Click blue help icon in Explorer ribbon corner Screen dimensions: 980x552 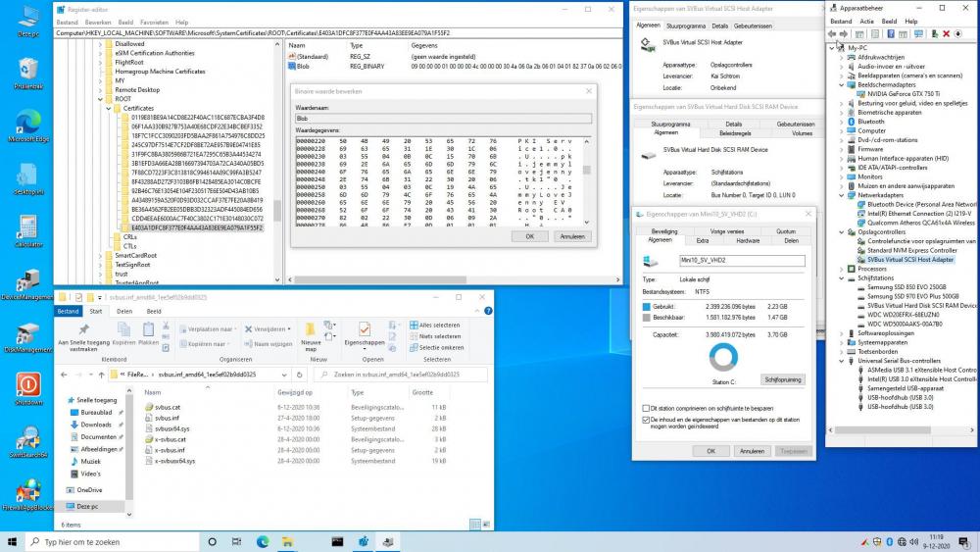(488, 311)
